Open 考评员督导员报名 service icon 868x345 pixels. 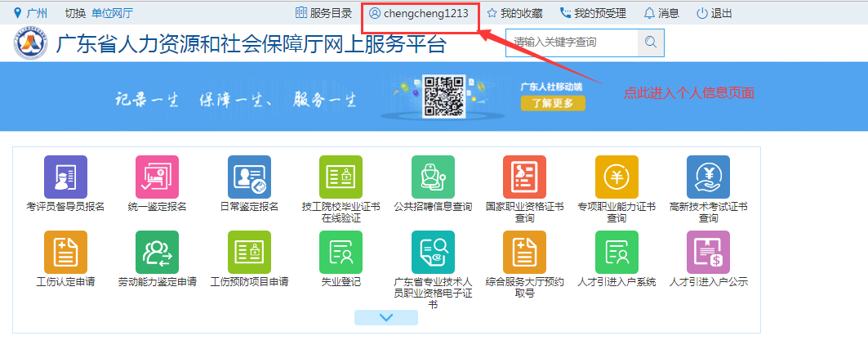click(65, 177)
